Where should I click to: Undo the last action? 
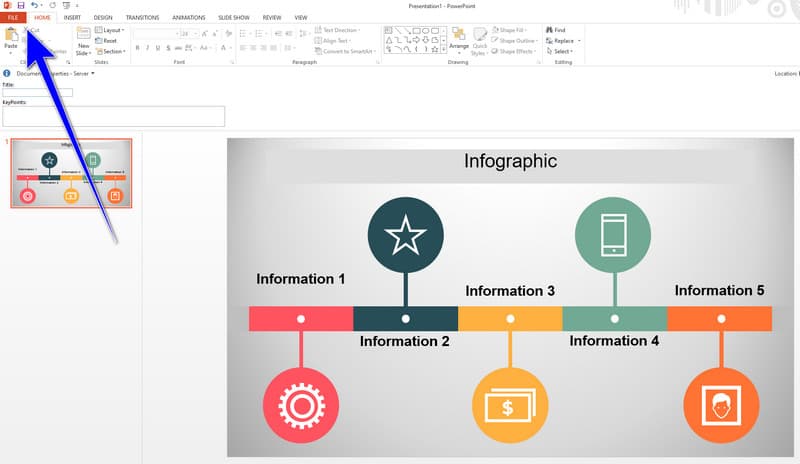tap(34, 5)
